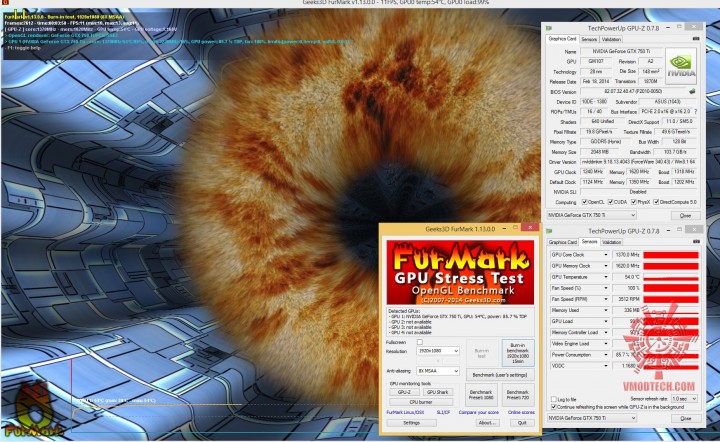Click the GPU-Z button in FurMark
This screenshot has height=442, width=720.
point(404,392)
